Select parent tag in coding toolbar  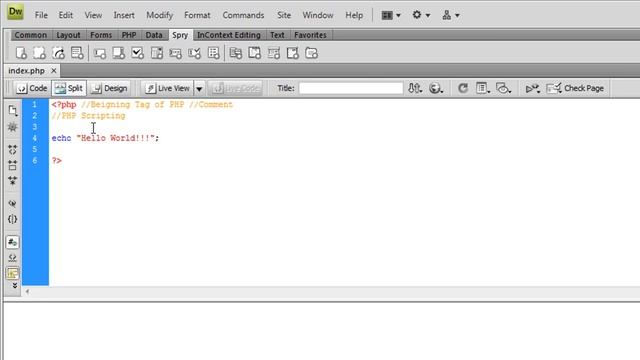coord(13,203)
